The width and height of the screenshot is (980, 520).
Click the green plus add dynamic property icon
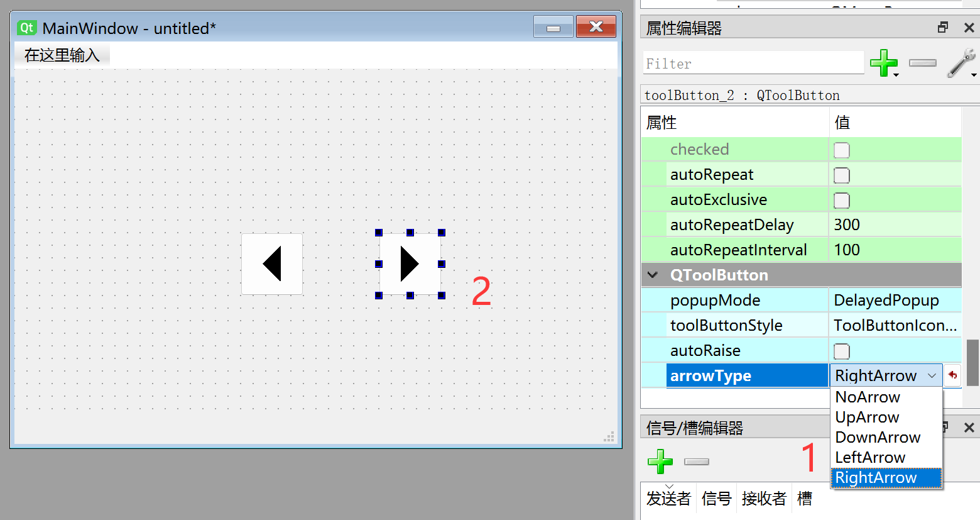click(x=884, y=63)
